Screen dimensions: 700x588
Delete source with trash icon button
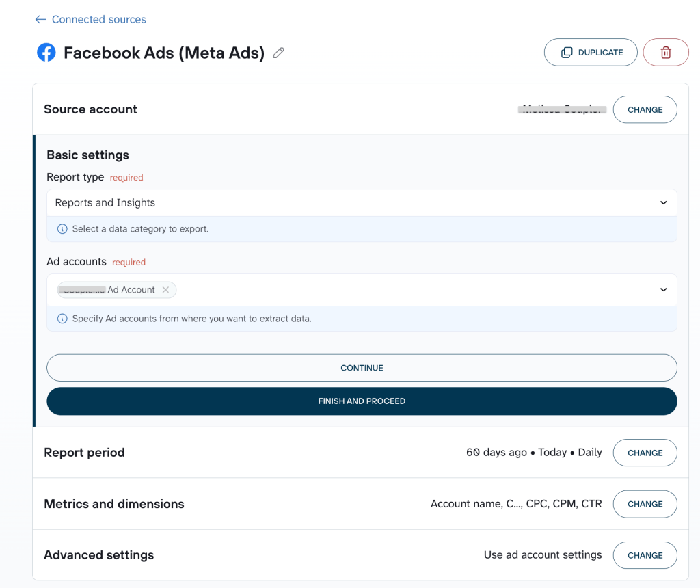click(666, 52)
